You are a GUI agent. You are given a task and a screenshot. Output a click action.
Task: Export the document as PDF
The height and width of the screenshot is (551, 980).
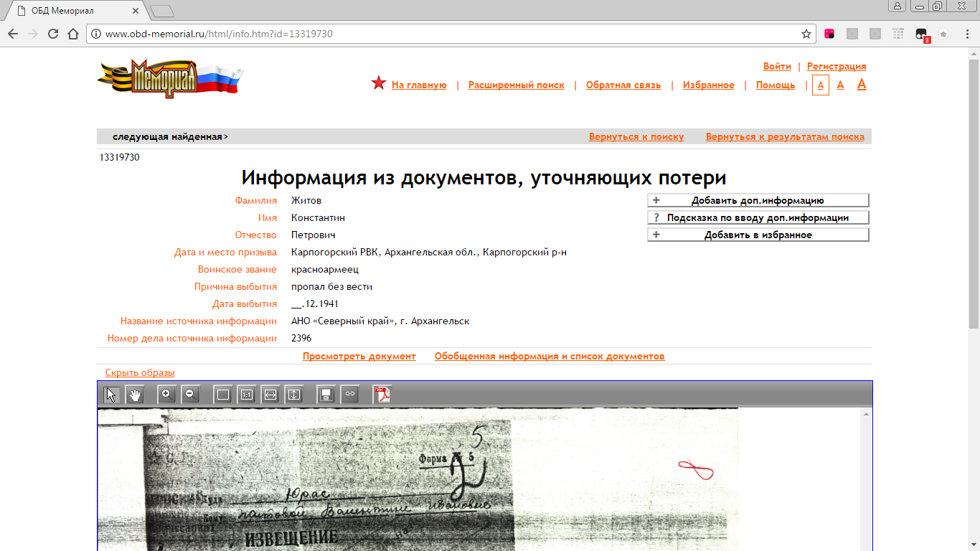click(382, 395)
